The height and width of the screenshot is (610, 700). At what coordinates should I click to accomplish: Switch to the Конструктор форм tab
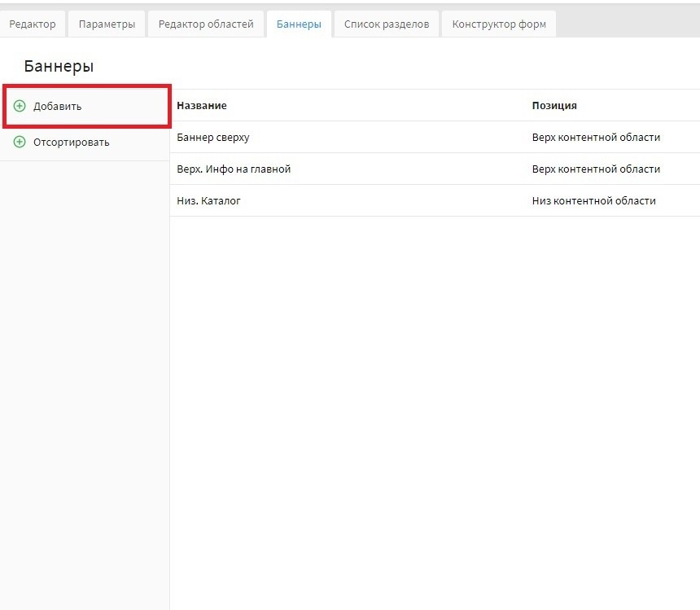click(x=499, y=24)
